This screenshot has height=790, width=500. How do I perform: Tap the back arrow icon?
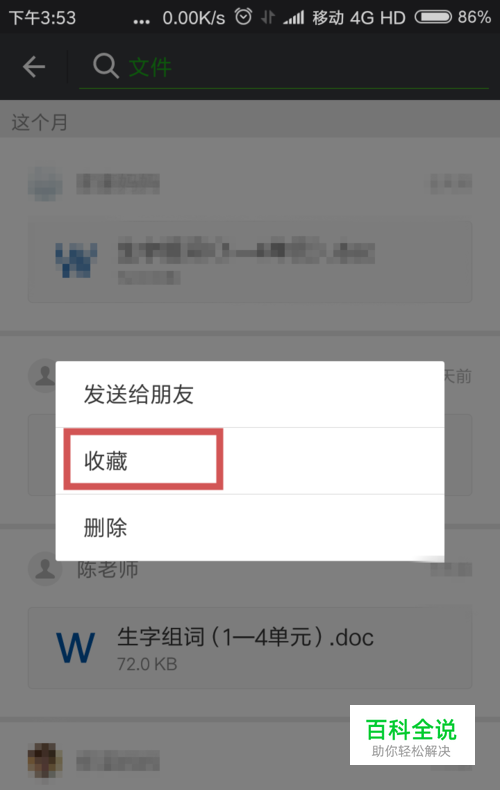pyautogui.click(x=34, y=67)
